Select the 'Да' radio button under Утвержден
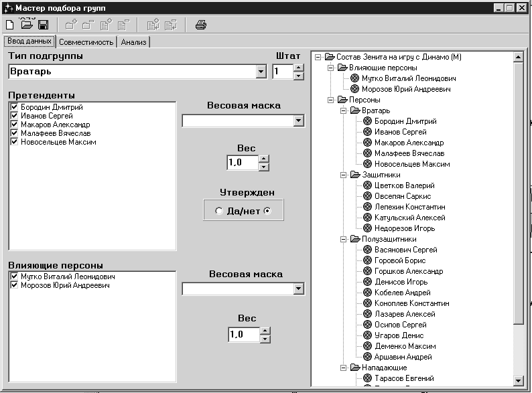 tap(219, 211)
